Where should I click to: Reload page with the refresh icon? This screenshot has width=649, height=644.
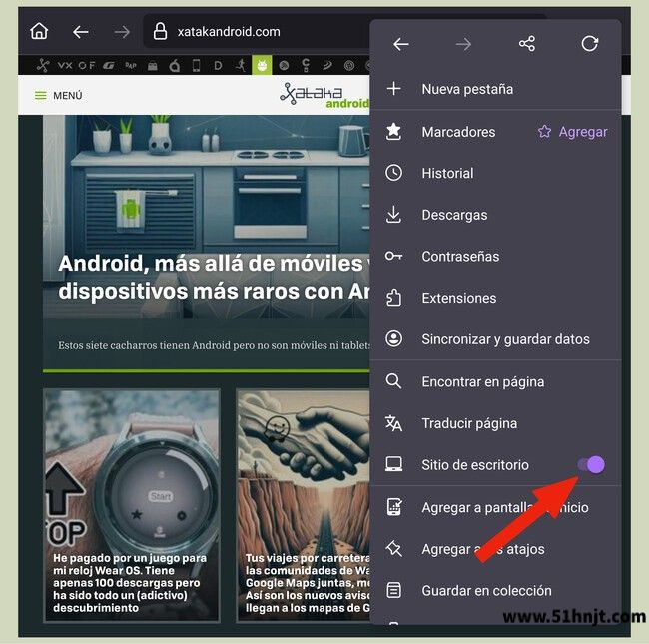coord(589,44)
